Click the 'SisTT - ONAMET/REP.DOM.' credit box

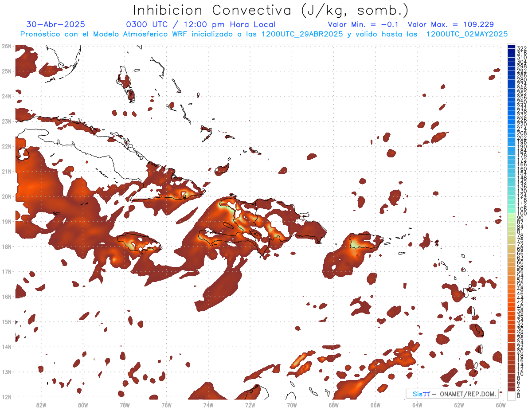click(x=452, y=394)
